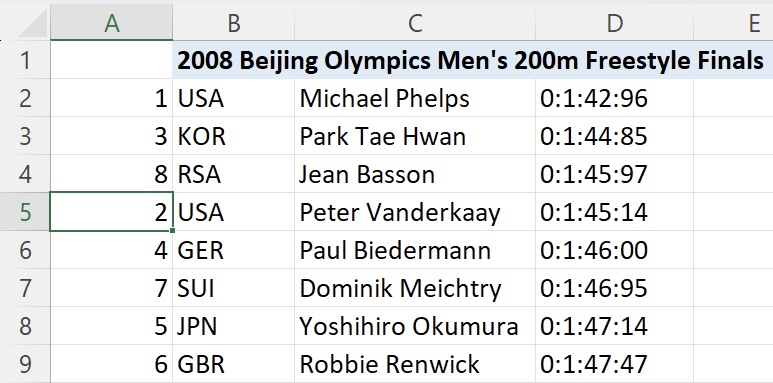773x383 pixels.
Task: Select row 5 header
Action: (x=25, y=212)
